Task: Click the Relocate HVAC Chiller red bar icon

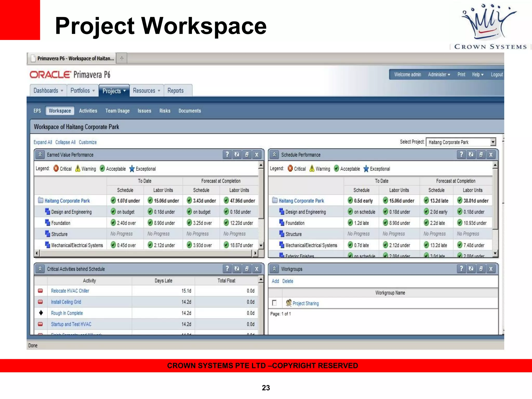Action: (x=40, y=291)
